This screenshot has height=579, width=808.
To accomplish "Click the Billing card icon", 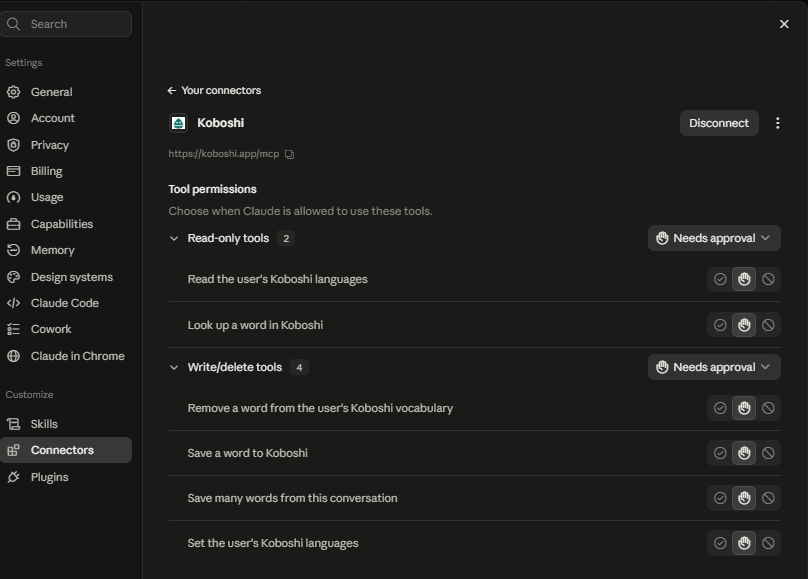I will (x=13, y=171).
